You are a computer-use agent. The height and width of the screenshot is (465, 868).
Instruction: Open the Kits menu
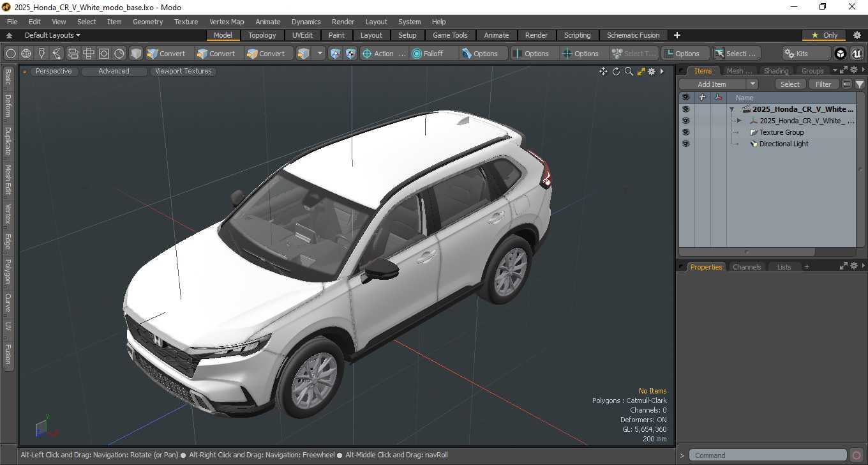(x=807, y=54)
